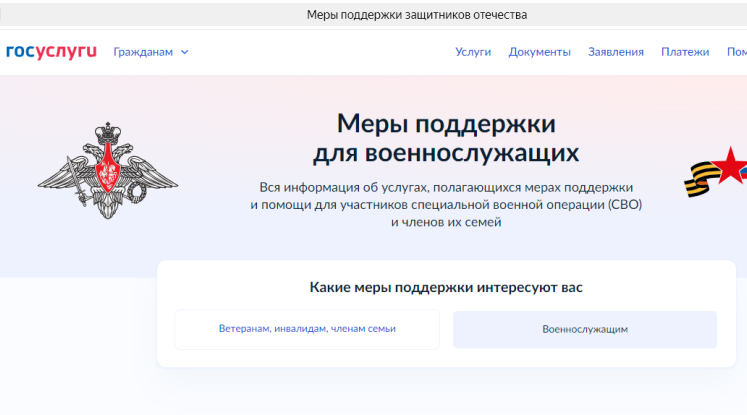Click the St. George ribbon with red star
The image size is (747, 415).
point(718,172)
